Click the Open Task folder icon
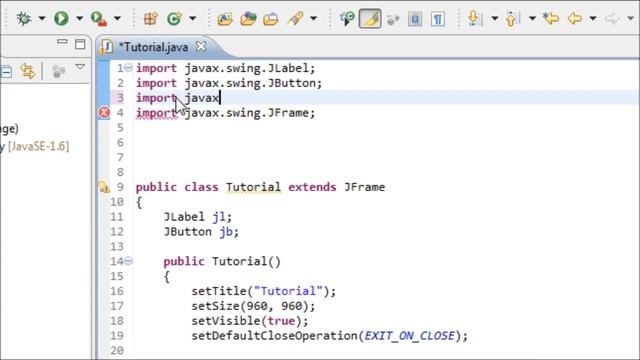 248,19
